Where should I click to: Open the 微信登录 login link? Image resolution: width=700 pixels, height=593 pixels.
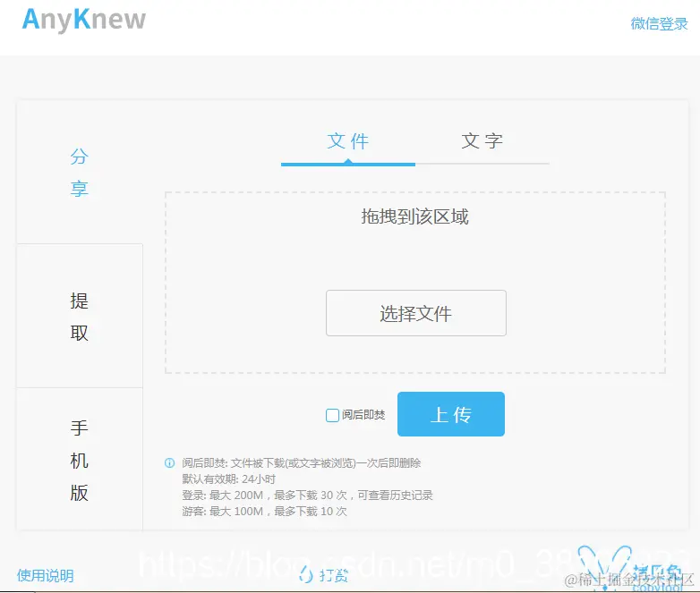tap(659, 23)
